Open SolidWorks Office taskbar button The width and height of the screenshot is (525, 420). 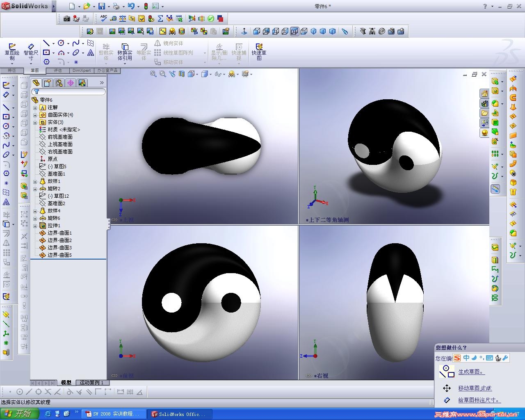(x=180, y=414)
